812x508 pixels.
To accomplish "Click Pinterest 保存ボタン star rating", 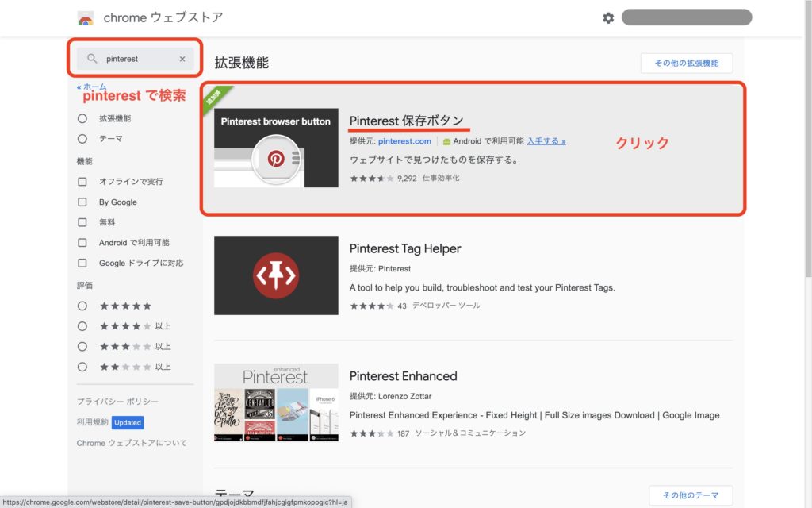I will click(372, 179).
